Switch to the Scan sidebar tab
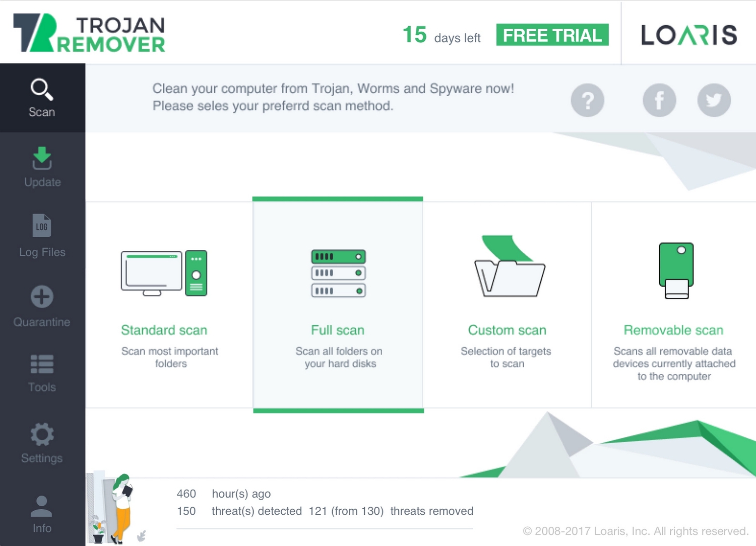756x546 pixels. point(42,98)
